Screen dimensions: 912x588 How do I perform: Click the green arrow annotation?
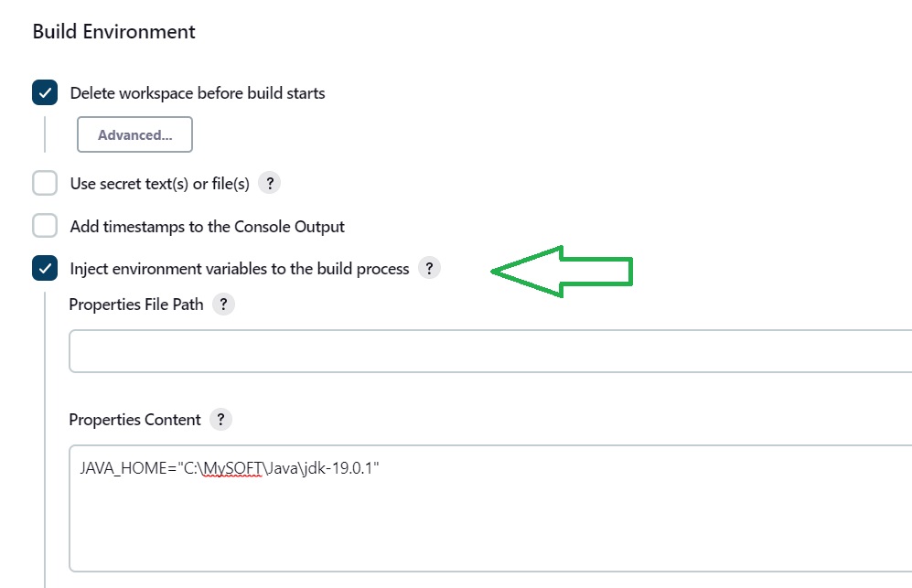(562, 272)
